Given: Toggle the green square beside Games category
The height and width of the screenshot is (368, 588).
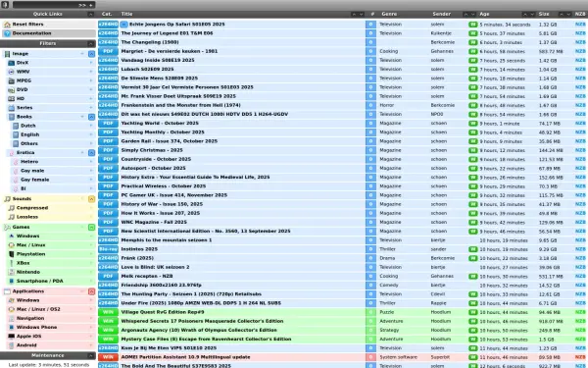Looking at the screenshot, I should [x=91, y=228].
